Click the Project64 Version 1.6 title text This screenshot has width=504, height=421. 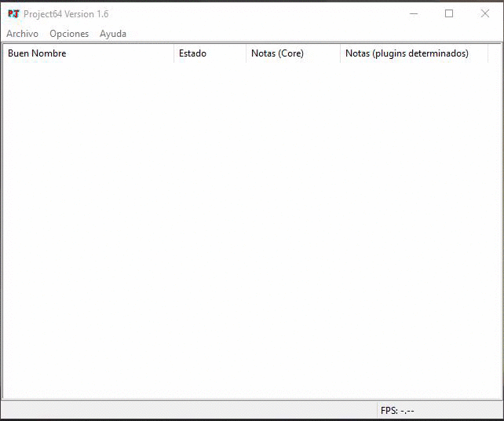click(66, 14)
